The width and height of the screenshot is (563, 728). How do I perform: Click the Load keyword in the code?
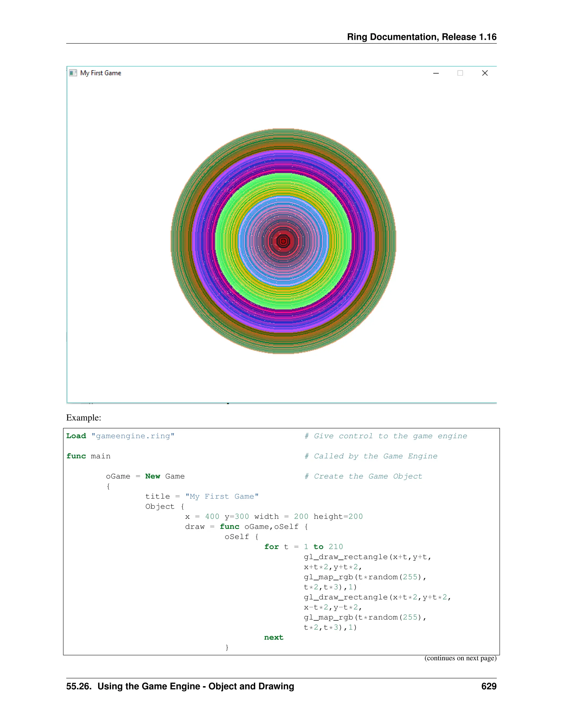76,436
